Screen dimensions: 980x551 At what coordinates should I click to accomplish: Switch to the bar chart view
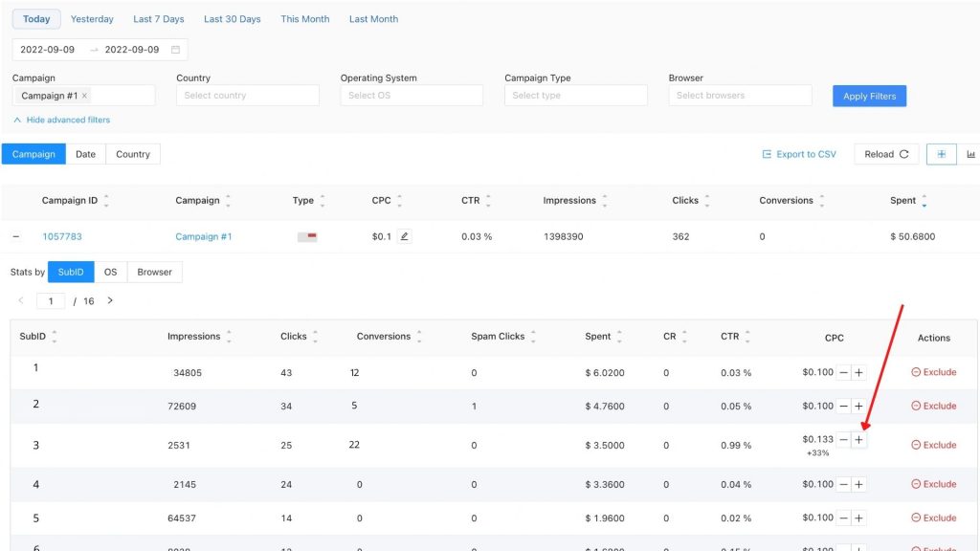tap(970, 154)
